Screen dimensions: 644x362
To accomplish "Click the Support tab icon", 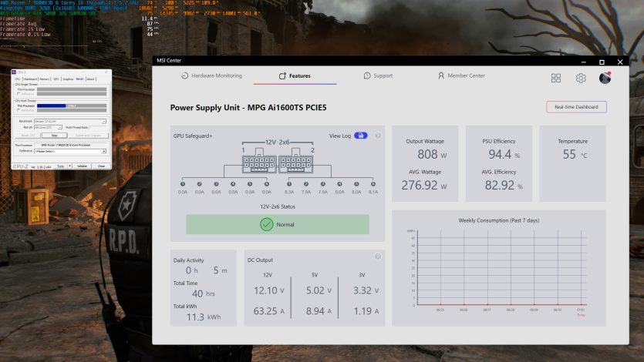I will click(367, 75).
